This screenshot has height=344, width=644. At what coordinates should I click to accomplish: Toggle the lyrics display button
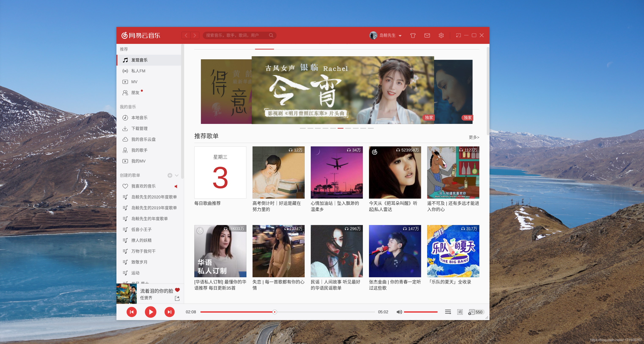[x=460, y=312]
